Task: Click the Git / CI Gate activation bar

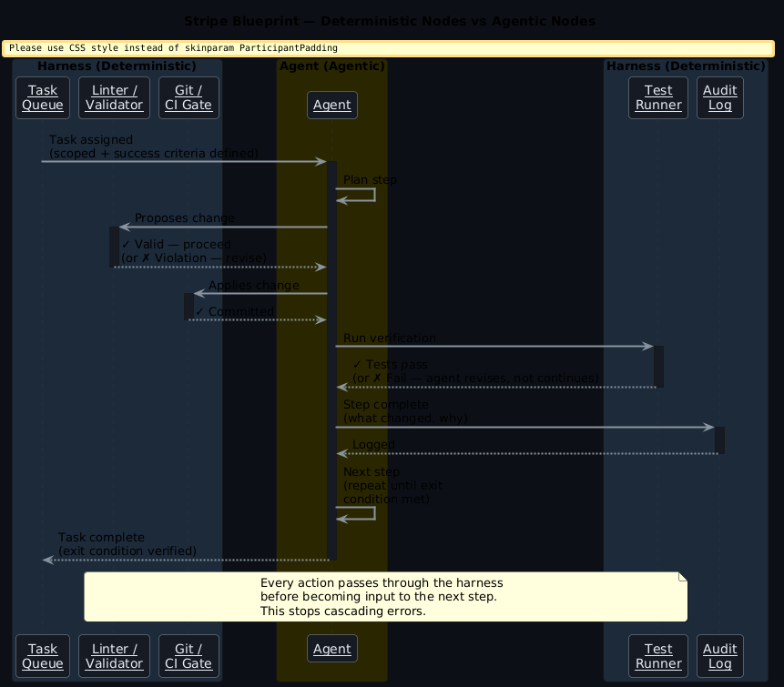Action: coord(188,307)
